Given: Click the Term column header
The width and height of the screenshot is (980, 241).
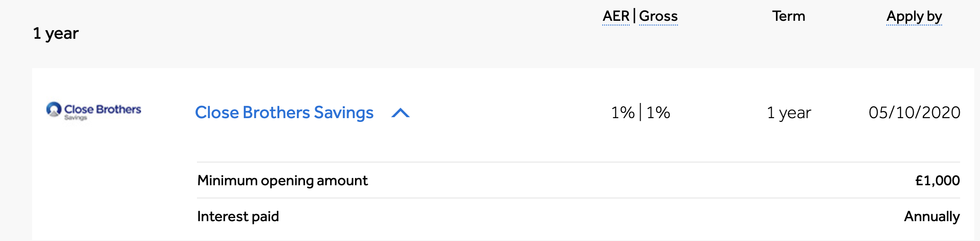Looking at the screenshot, I should (788, 16).
